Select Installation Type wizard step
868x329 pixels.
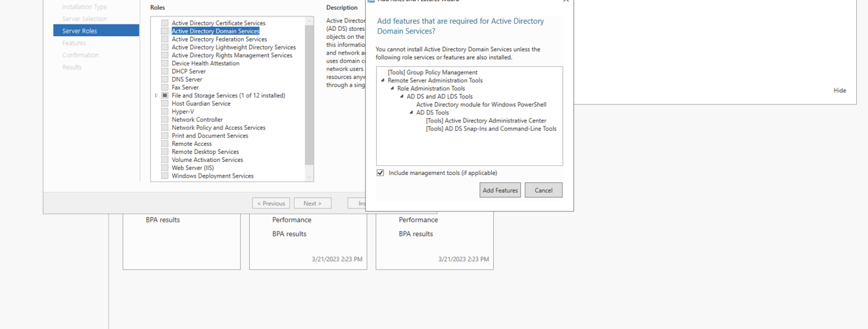[x=85, y=7]
